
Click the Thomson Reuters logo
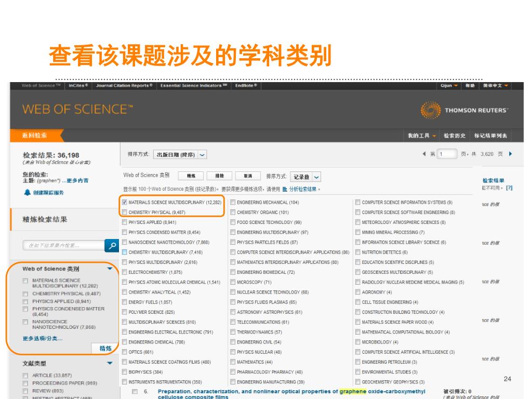pyautogui.click(x=464, y=110)
